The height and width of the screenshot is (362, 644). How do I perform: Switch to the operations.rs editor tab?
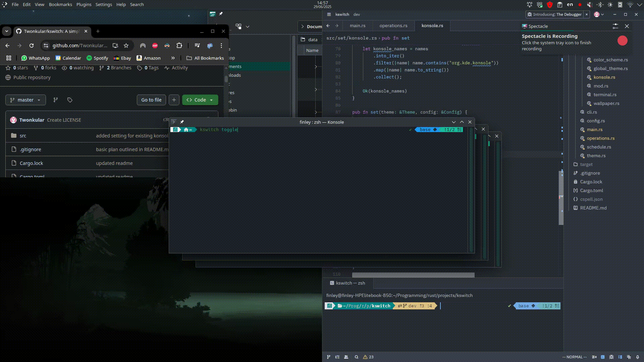point(393,26)
